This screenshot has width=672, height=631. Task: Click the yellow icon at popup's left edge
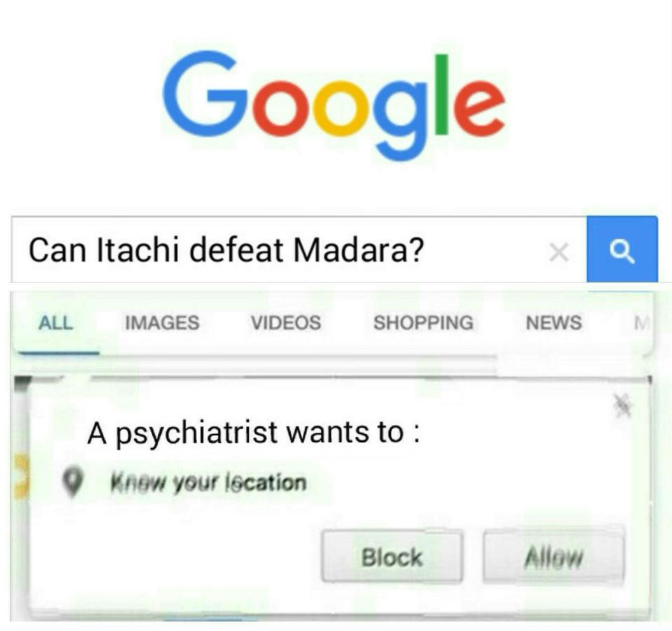(x=20, y=477)
